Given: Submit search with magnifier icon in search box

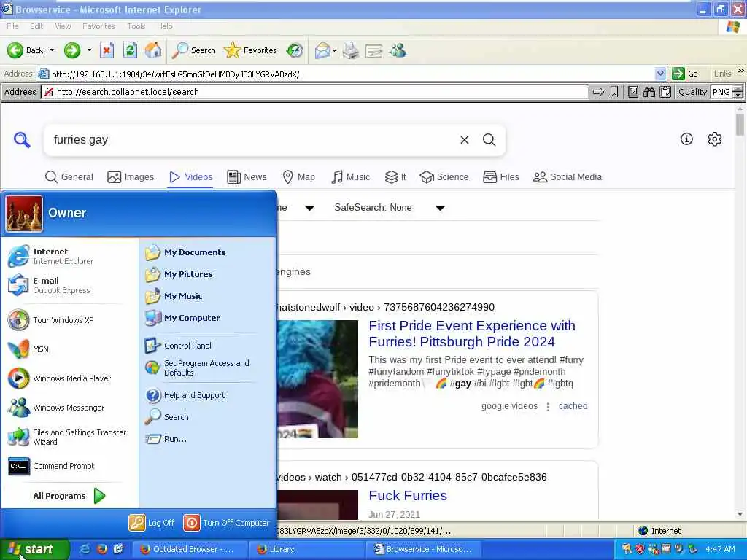Looking at the screenshot, I should (x=489, y=139).
